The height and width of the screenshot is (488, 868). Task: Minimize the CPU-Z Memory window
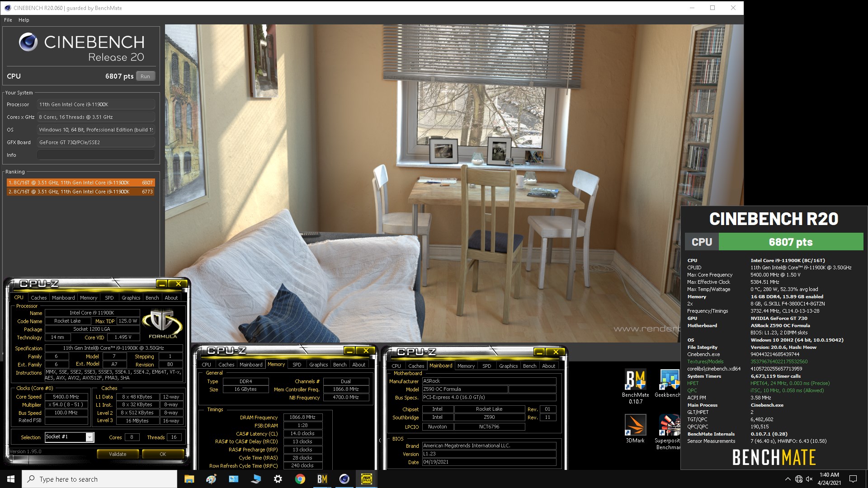[x=349, y=351]
